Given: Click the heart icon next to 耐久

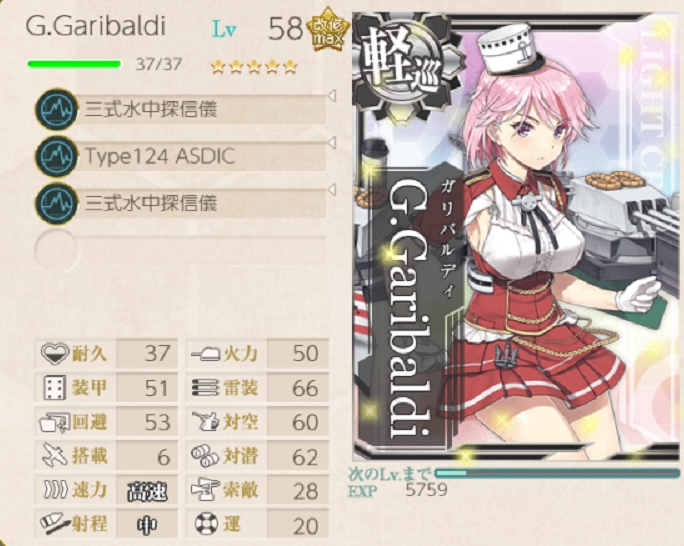Looking at the screenshot, I should click(55, 353).
